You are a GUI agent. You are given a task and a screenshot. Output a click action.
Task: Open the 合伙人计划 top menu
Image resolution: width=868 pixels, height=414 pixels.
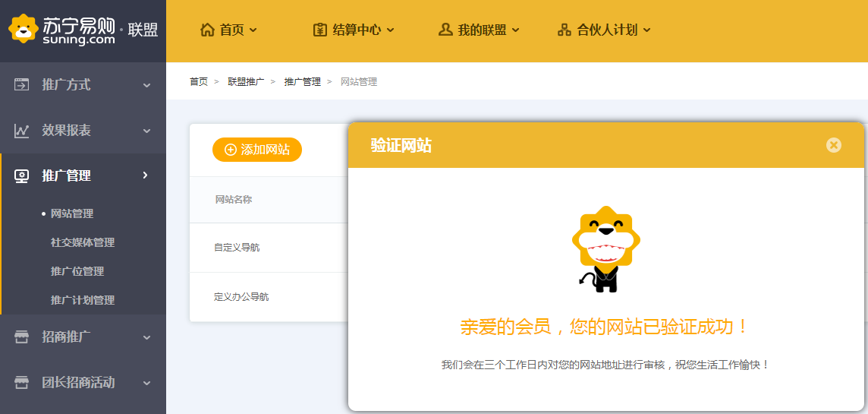click(x=606, y=30)
